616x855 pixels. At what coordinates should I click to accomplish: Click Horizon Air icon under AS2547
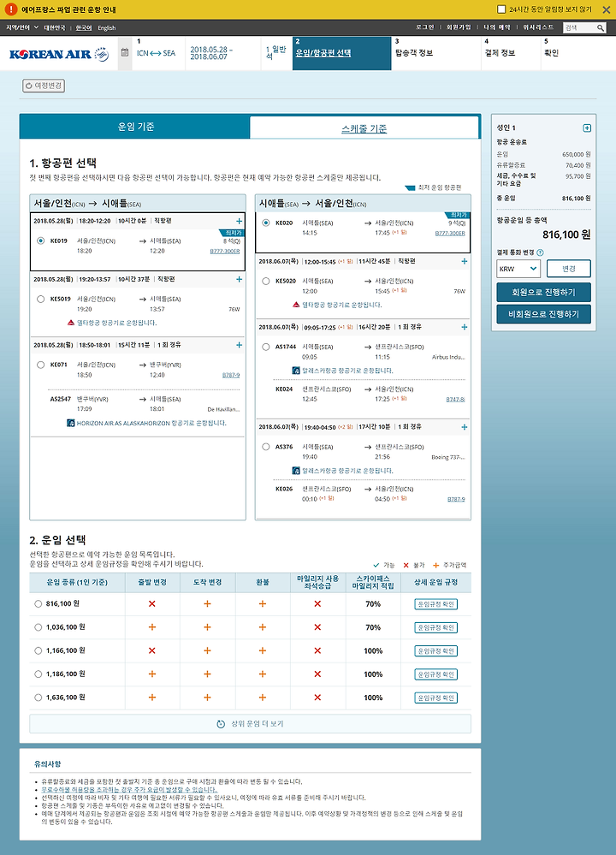point(71,423)
